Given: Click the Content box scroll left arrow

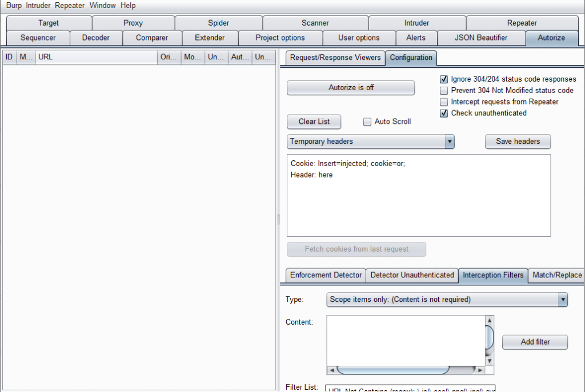Looking at the screenshot, I should click(332, 370).
